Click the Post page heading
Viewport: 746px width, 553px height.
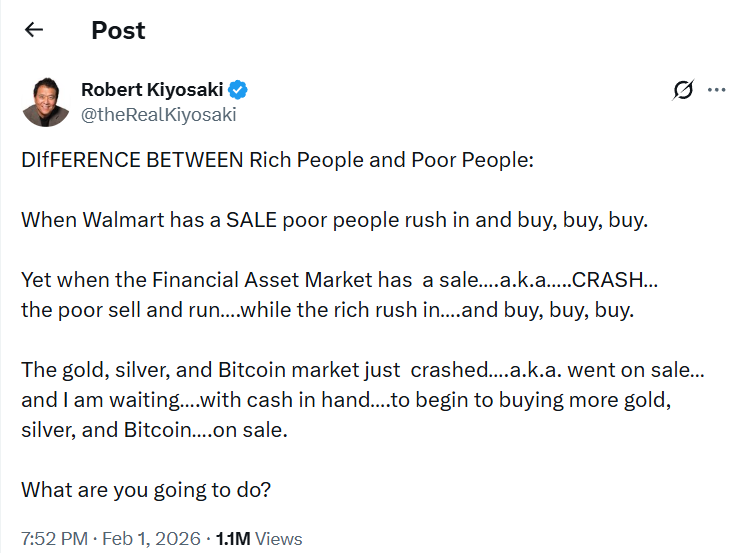[118, 30]
